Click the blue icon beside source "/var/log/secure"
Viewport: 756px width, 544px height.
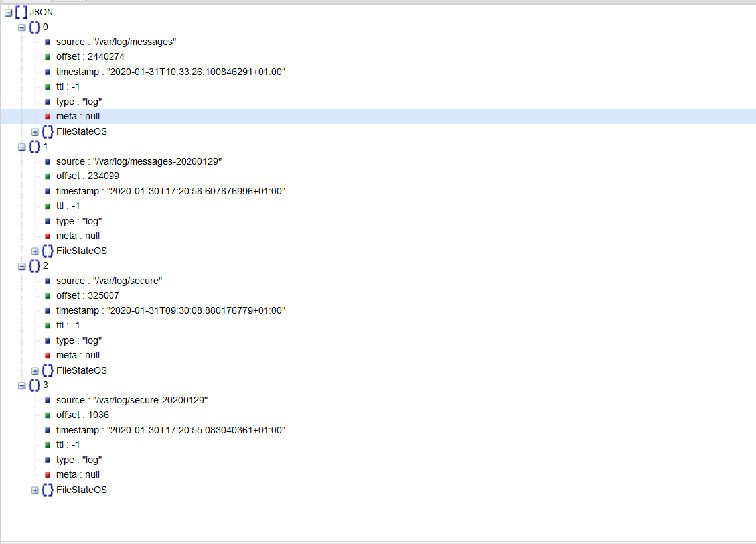(48, 281)
